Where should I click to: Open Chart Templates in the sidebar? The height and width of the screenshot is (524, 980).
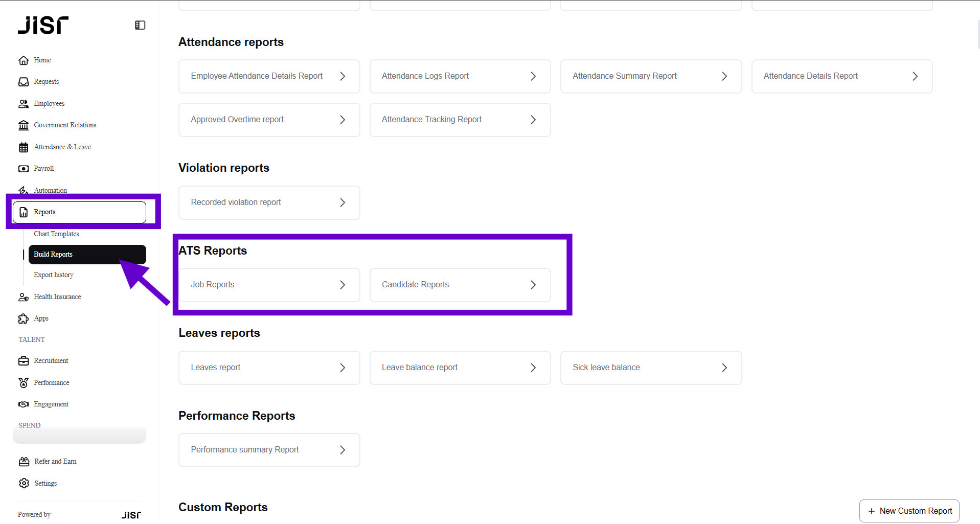pos(56,234)
